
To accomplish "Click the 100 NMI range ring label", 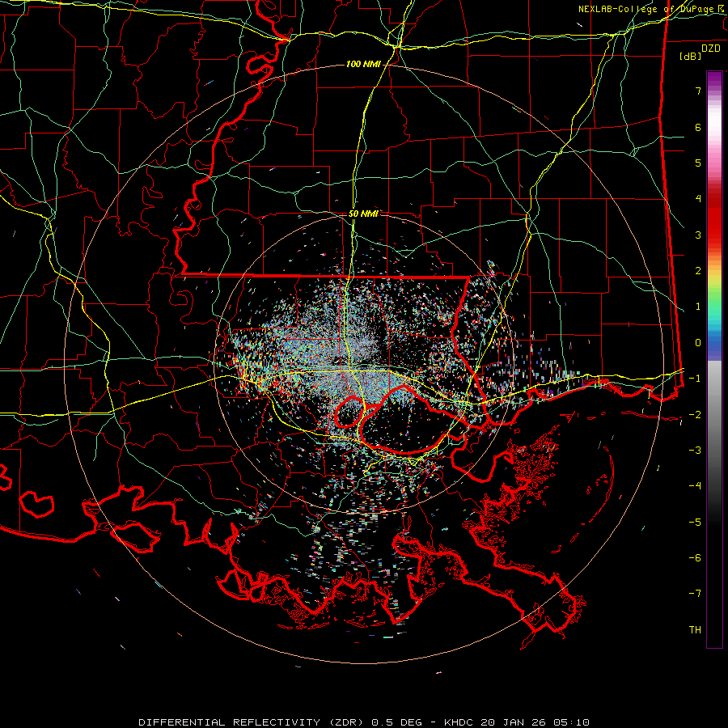I will [x=362, y=64].
